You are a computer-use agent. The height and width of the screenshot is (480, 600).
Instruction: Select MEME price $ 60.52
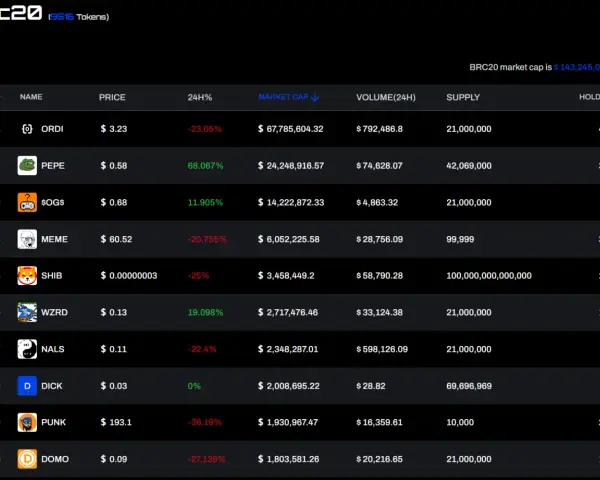click(116, 239)
